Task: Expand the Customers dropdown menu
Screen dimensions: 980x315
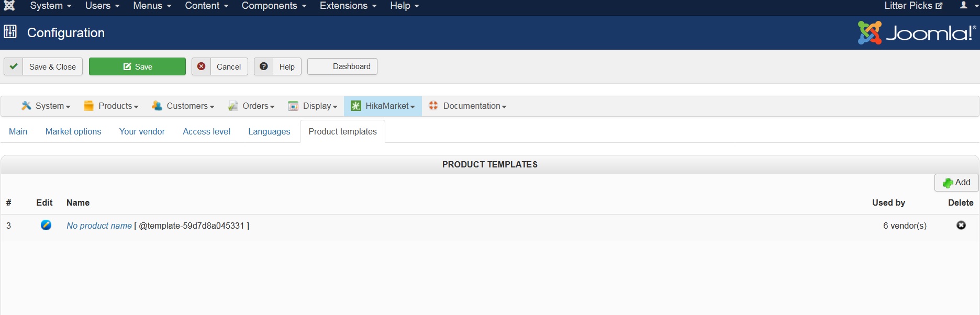Action: (183, 106)
